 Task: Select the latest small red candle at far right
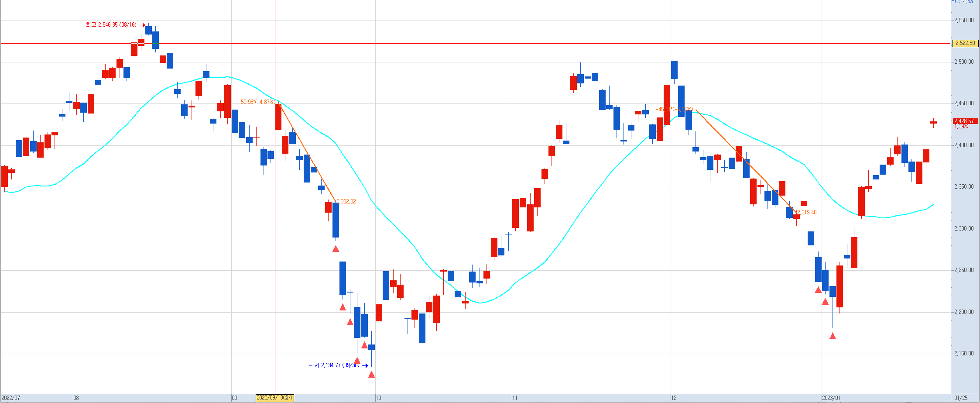[933, 123]
